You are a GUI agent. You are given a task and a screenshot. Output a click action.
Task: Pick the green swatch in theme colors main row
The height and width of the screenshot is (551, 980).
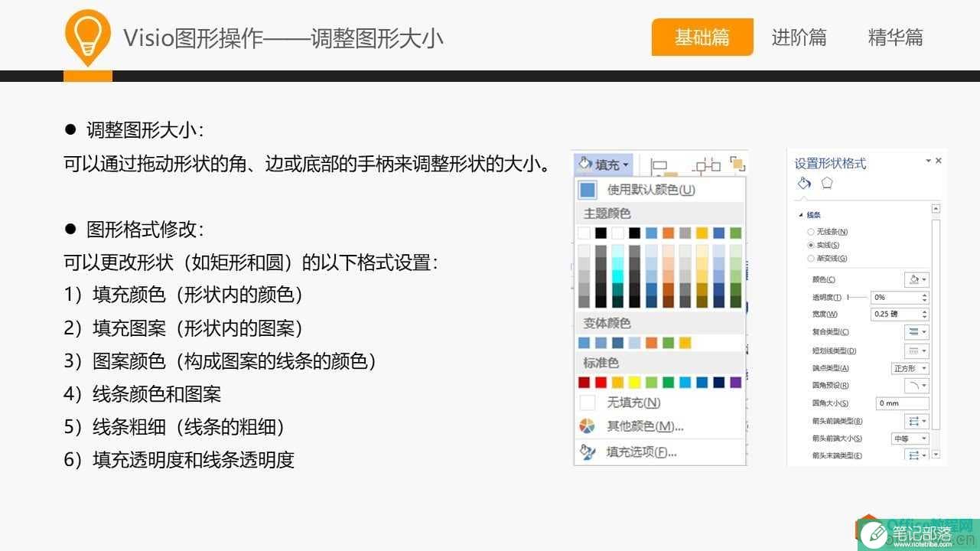pyautogui.click(x=735, y=233)
